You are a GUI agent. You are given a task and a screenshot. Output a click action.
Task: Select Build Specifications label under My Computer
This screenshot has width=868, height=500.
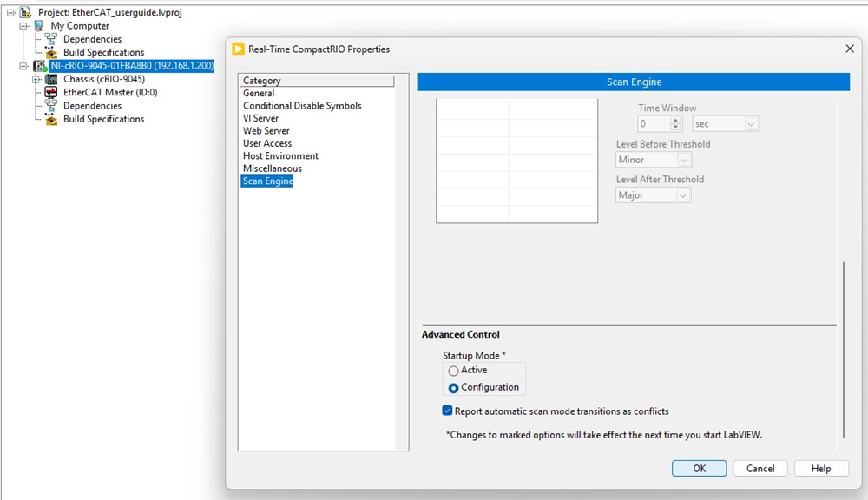click(103, 52)
